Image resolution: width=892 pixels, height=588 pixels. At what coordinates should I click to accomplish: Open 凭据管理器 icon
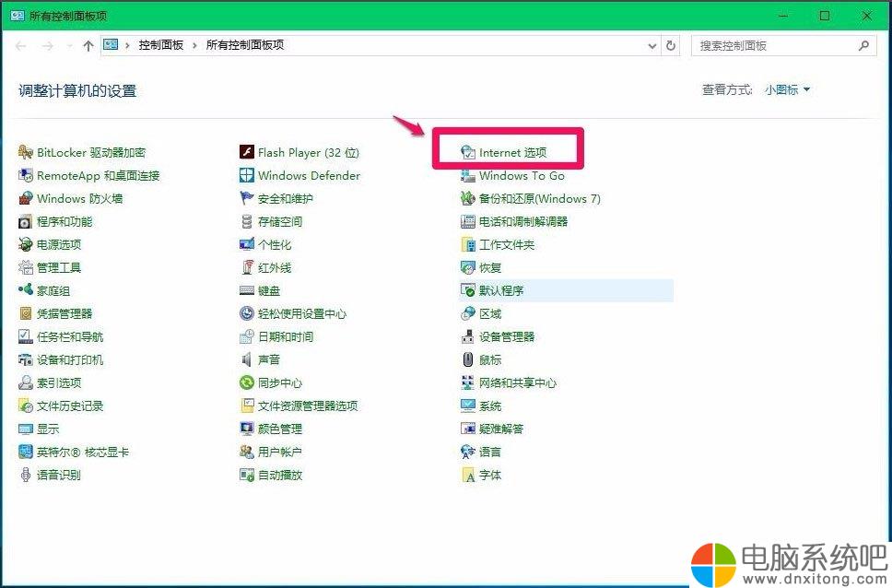pos(26,313)
